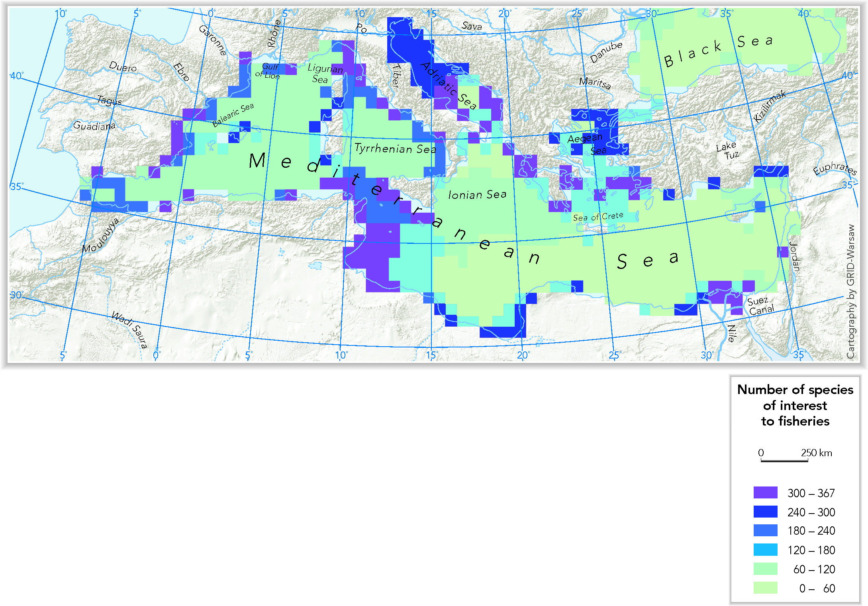
Task: Click the Tyrrhenian Sea label
Action: 395,149
